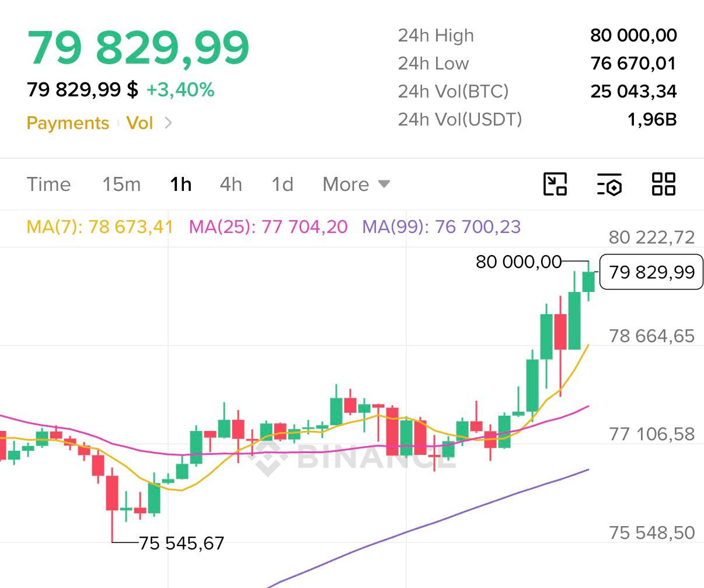Select the 1d interval tab

coord(283,185)
